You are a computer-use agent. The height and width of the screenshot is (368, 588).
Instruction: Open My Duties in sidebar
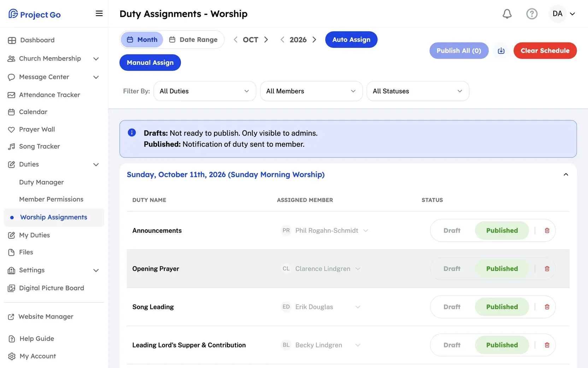click(34, 235)
